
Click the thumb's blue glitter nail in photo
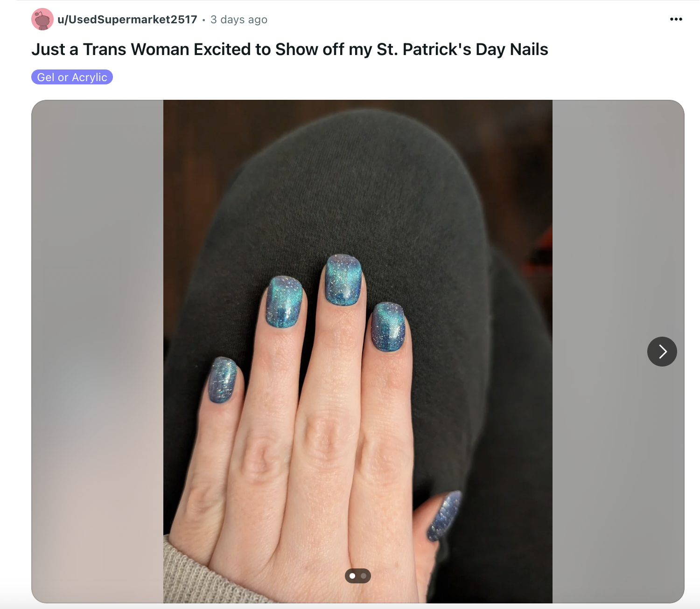point(444,515)
